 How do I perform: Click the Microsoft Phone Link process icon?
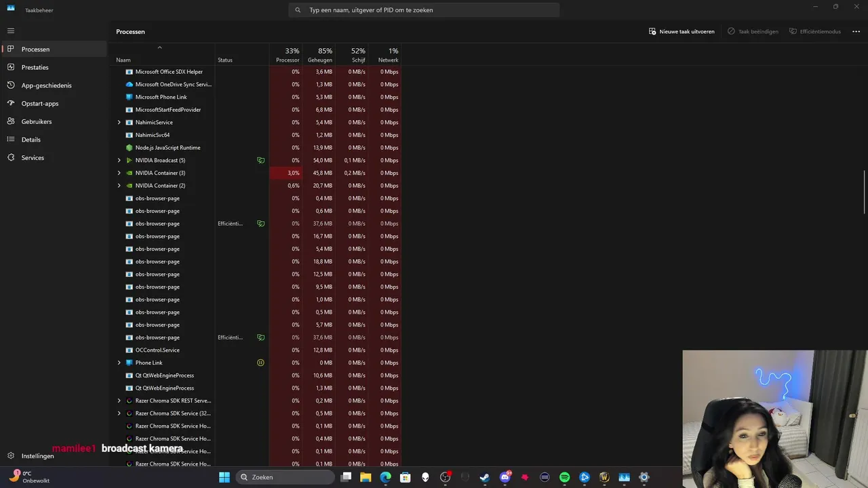point(130,97)
